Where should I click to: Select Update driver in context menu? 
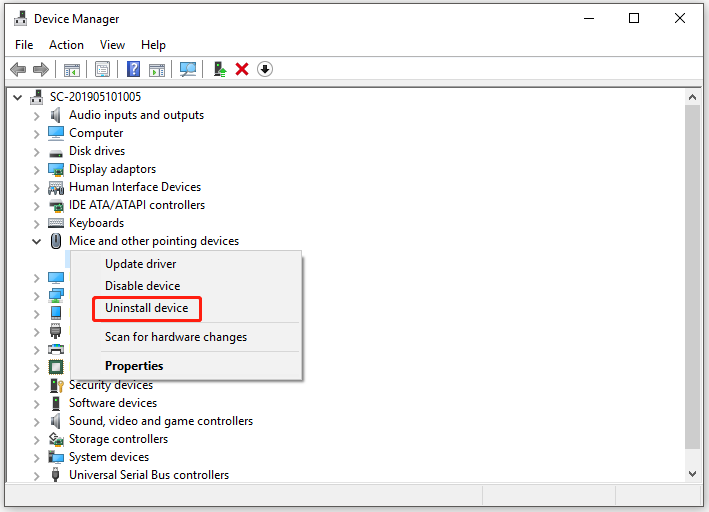pyautogui.click(x=141, y=264)
